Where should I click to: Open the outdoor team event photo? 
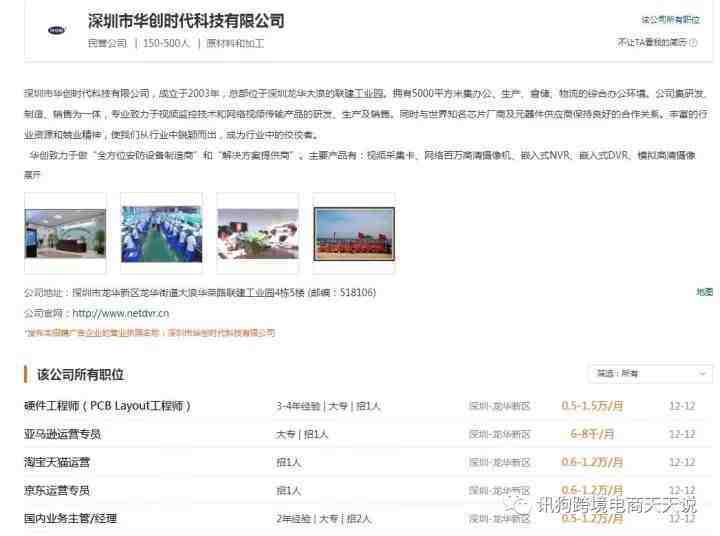(x=354, y=233)
